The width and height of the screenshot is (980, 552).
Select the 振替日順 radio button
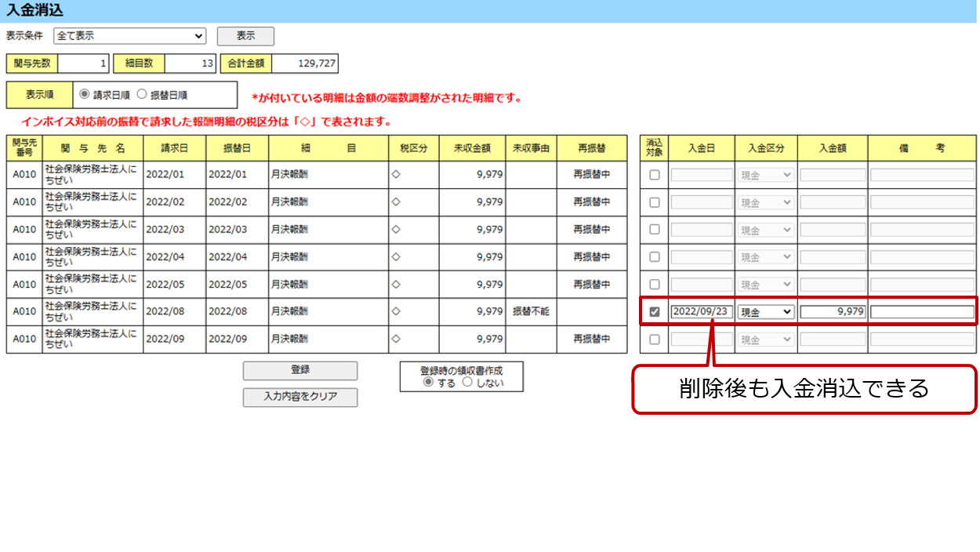[142, 95]
